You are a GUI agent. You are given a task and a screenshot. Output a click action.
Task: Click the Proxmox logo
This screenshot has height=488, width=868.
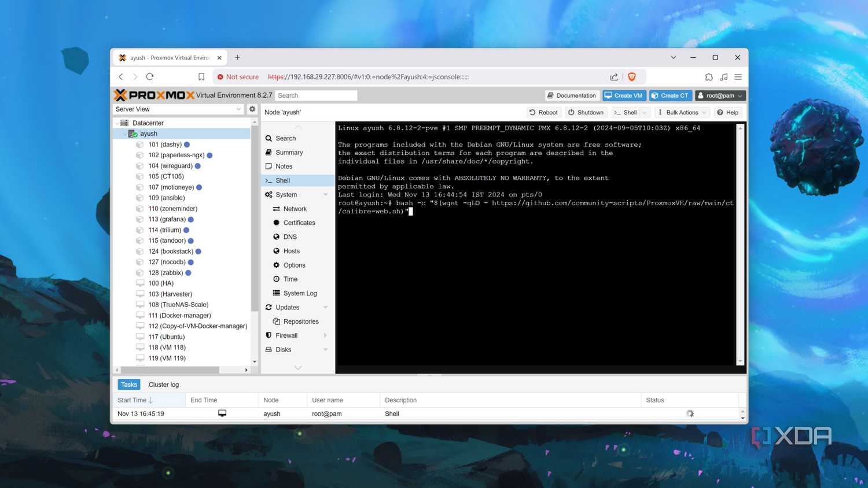tap(155, 95)
